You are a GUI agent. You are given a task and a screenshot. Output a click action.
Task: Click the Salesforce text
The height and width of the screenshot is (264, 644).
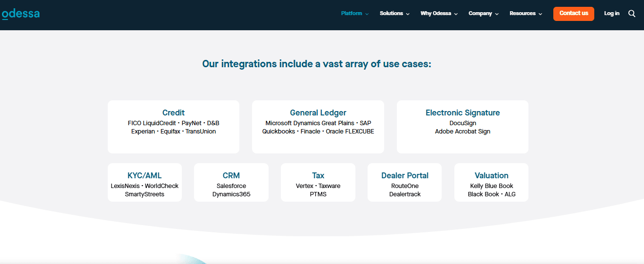[231, 186]
